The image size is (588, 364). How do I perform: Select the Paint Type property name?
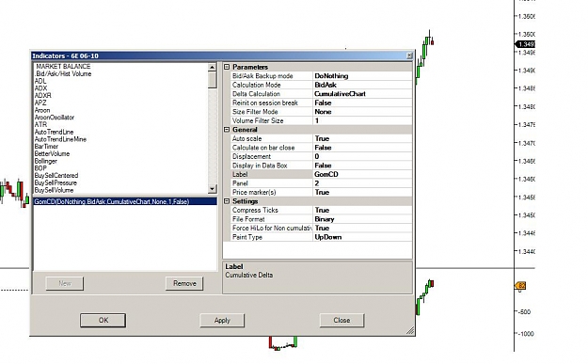click(x=272, y=237)
